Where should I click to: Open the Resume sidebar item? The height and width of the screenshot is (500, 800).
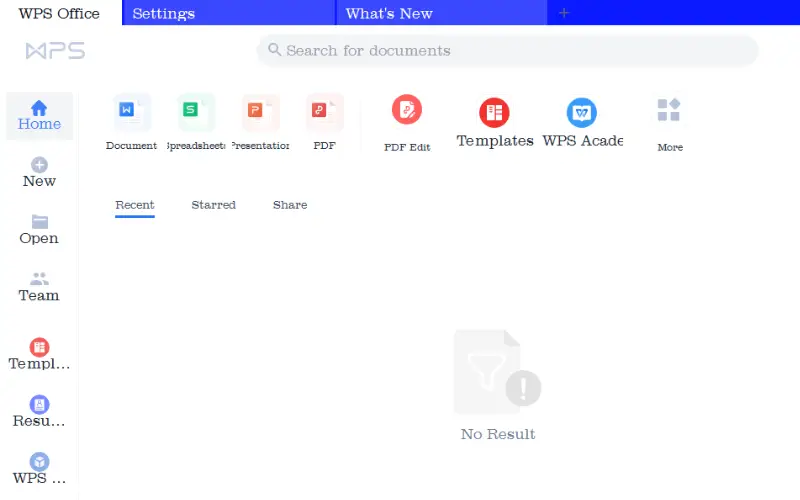pos(39,411)
